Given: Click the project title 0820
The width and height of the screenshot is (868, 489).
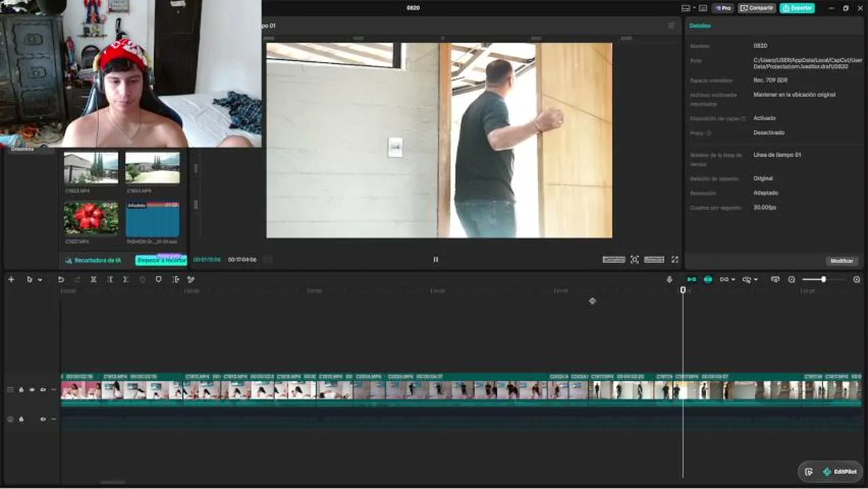Looking at the screenshot, I should pyautogui.click(x=413, y=8).
